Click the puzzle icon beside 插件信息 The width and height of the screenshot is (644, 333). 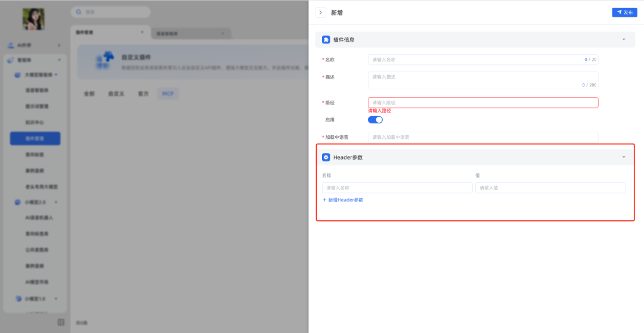pos(326,39)
